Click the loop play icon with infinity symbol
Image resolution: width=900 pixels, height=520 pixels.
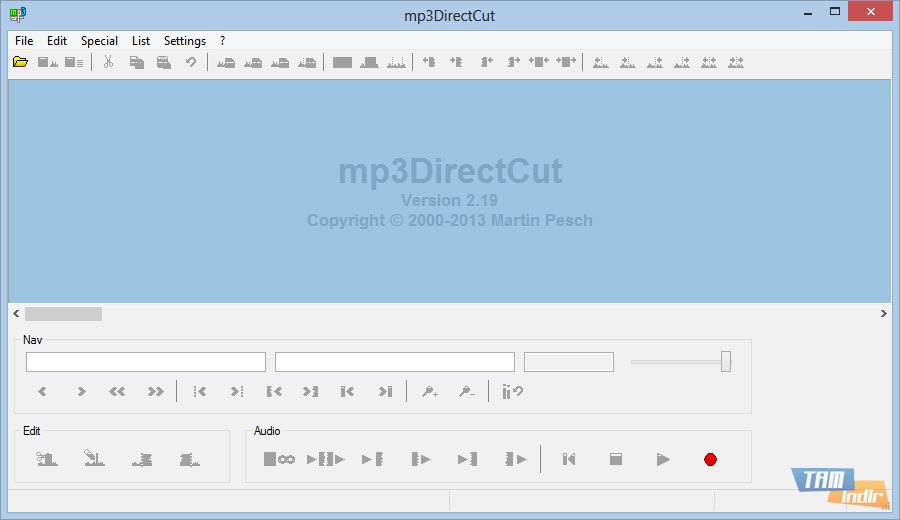[279, 459]
